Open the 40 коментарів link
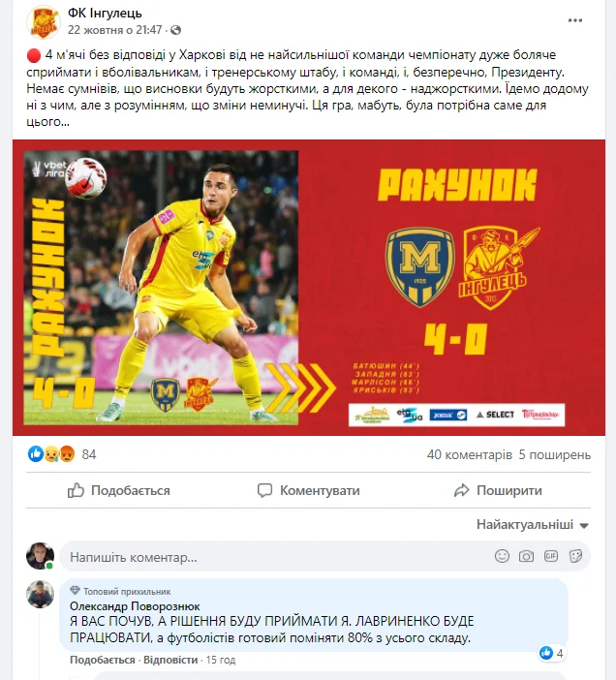Screen dimensions: 616x680 click(x=470, y=454)
